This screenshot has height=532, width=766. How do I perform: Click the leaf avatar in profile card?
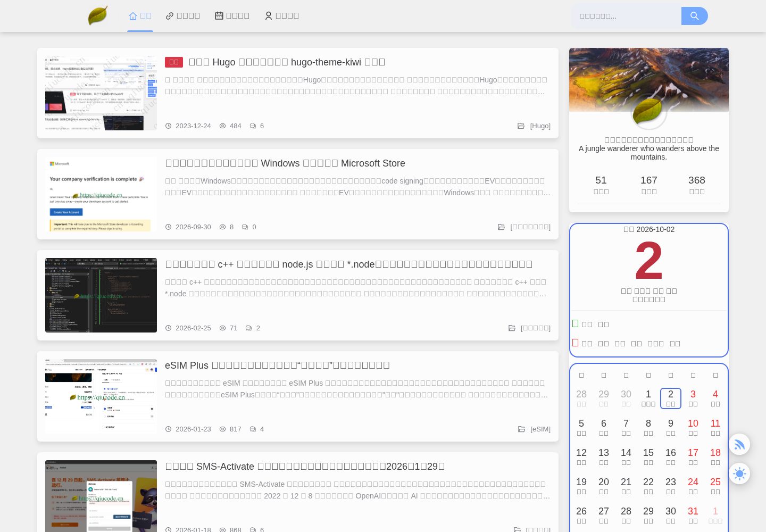pyautogui.click(x=648, y=112)
